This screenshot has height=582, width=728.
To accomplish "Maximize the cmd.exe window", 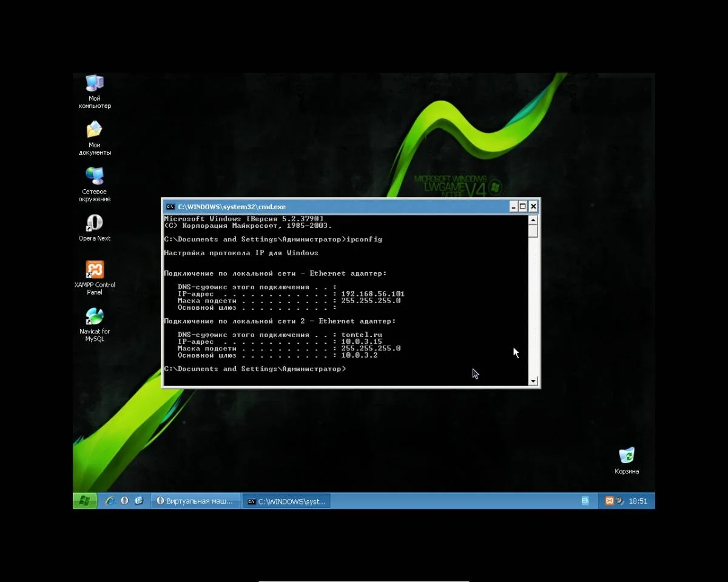I will tap(523, 207).
